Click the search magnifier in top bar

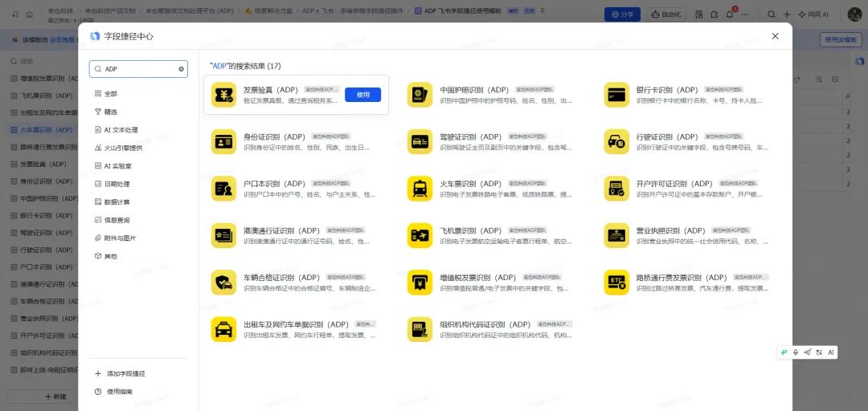tap(771, 14)
